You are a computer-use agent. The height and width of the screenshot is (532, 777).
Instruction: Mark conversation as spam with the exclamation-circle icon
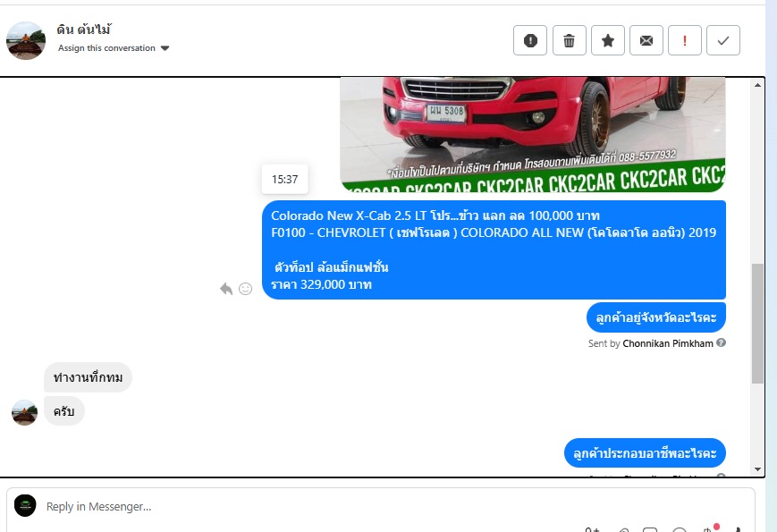[529, 40]
